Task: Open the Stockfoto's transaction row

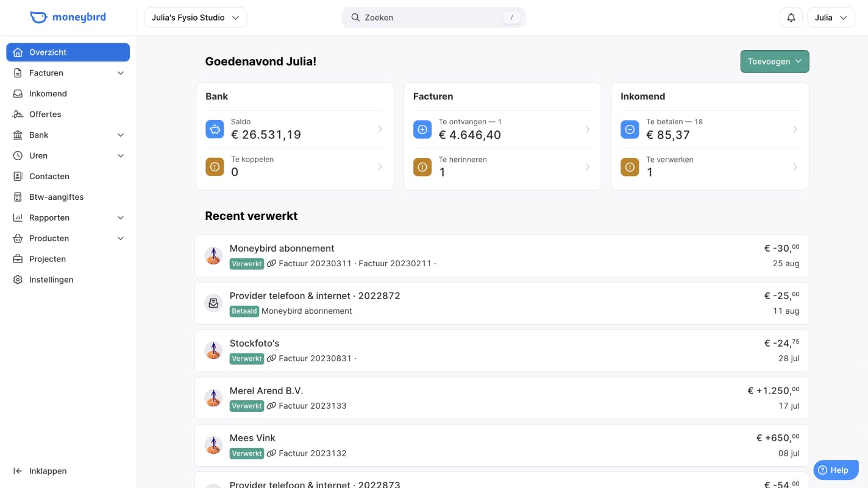Action: tap(501, 350)
